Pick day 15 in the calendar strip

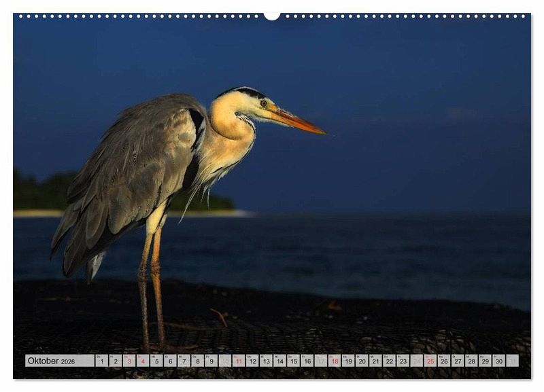293,361
